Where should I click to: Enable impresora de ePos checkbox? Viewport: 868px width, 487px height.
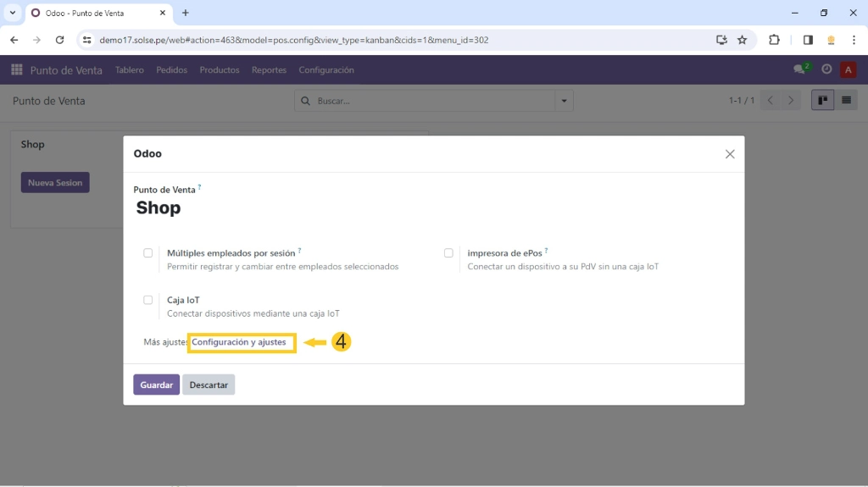(448, 253)
